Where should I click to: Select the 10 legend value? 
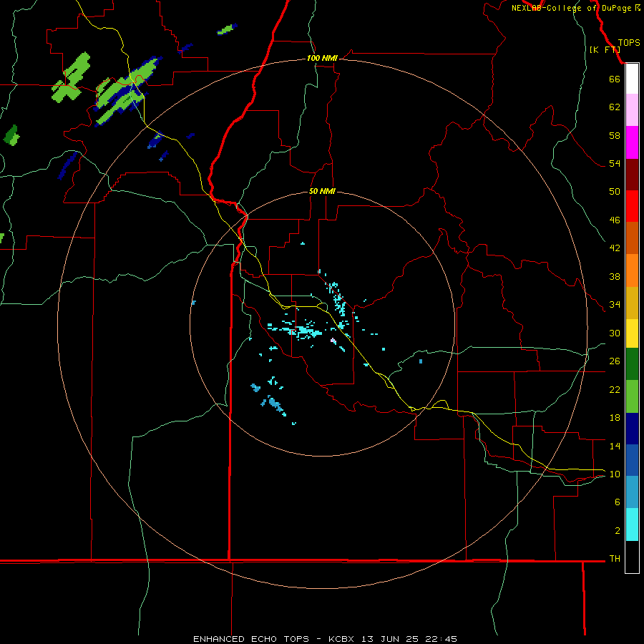point(615,474)
